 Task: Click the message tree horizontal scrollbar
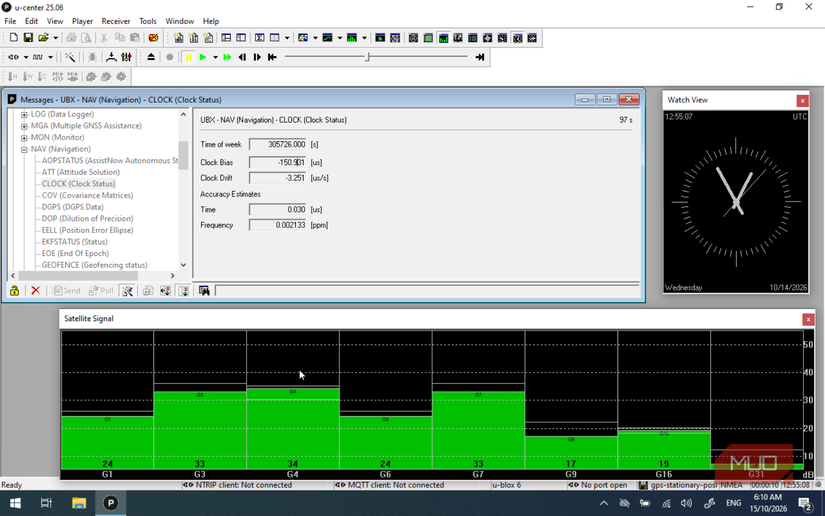tap(78, 276)
